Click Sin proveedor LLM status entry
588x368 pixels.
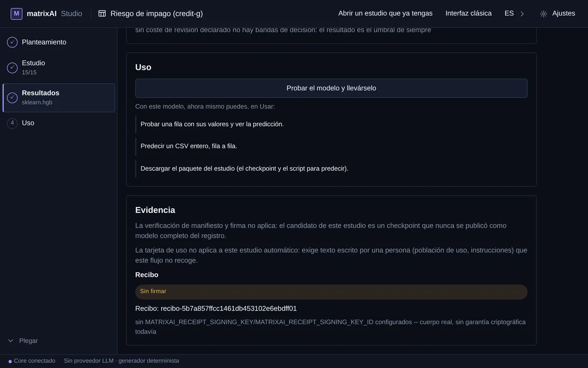pyautogui.click(x=121, y=361)
